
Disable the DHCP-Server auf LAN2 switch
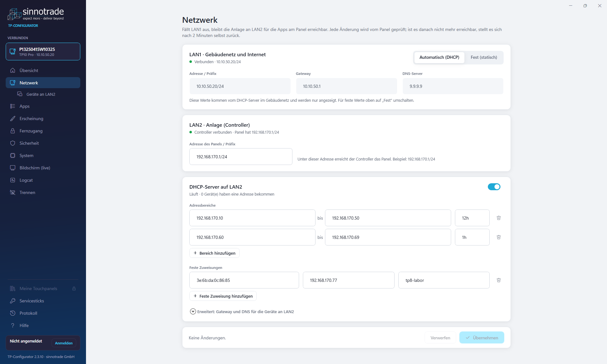pyautogui.click(x=494, y=187)
